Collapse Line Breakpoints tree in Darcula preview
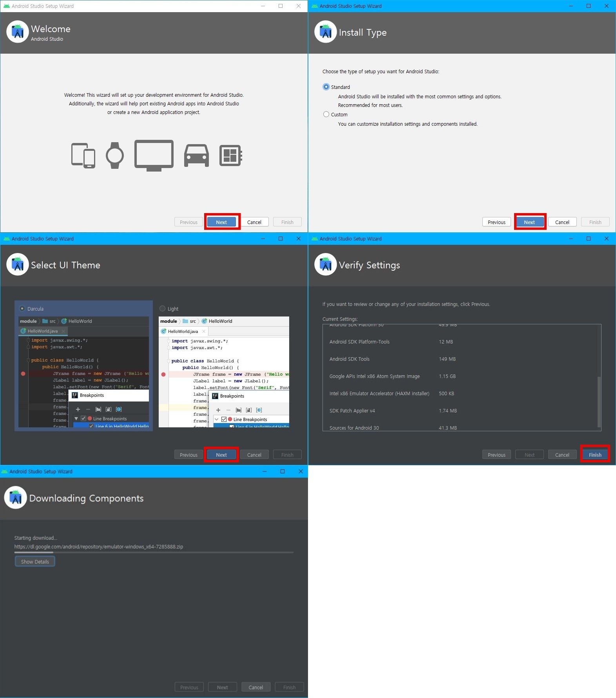616x698 pixels. [76, 419]
